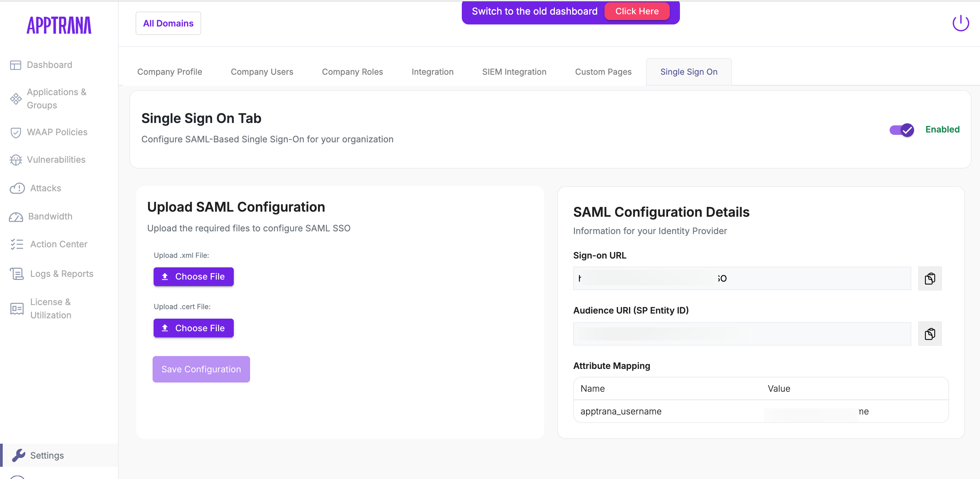
Task: Click the SAML Configuration Details heading
Action: coord(661,212)
